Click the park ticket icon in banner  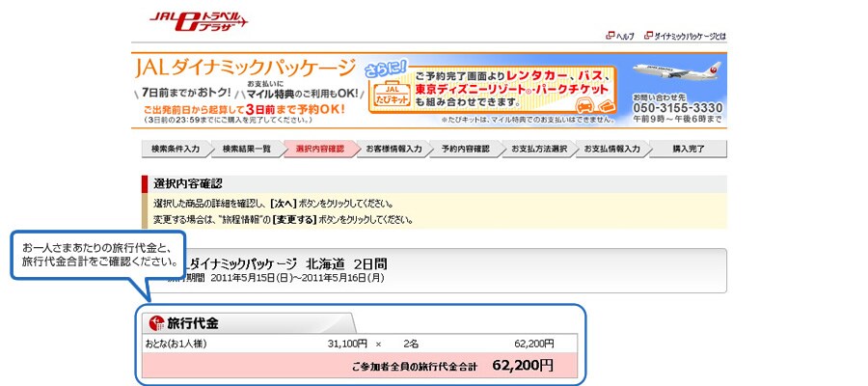606,105
